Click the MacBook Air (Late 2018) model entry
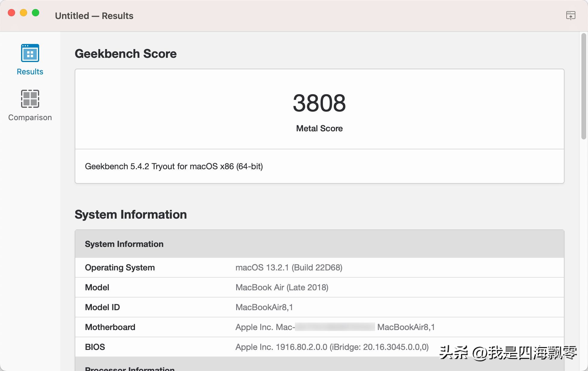Image resolution: width=588 pixels, height=371 pixels. (x=282, y=287)
